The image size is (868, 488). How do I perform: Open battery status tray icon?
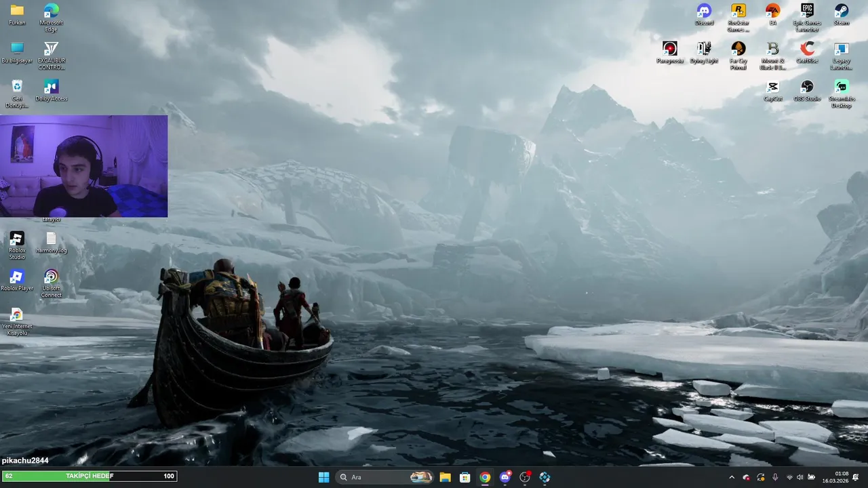(x=812, y=477)
